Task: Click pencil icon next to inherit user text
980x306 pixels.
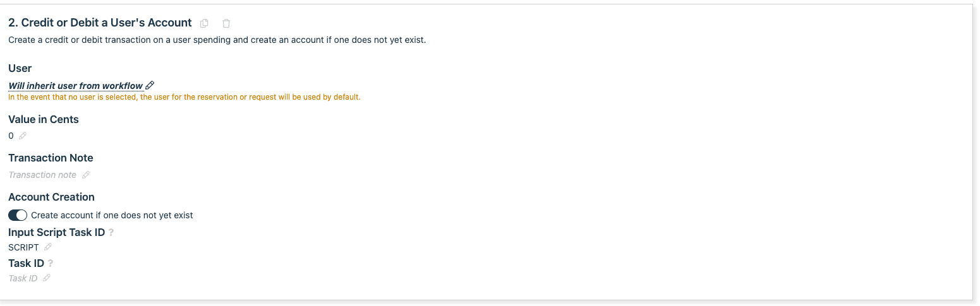Action: [150, 86]
